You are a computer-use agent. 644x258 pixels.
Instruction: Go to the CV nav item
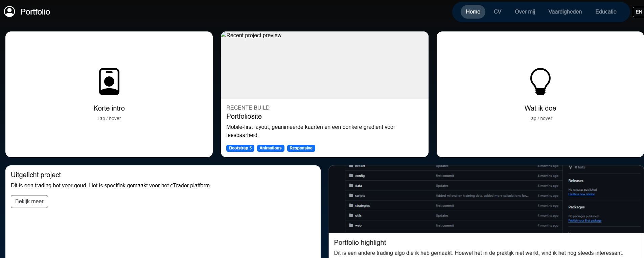pos(497,12)
